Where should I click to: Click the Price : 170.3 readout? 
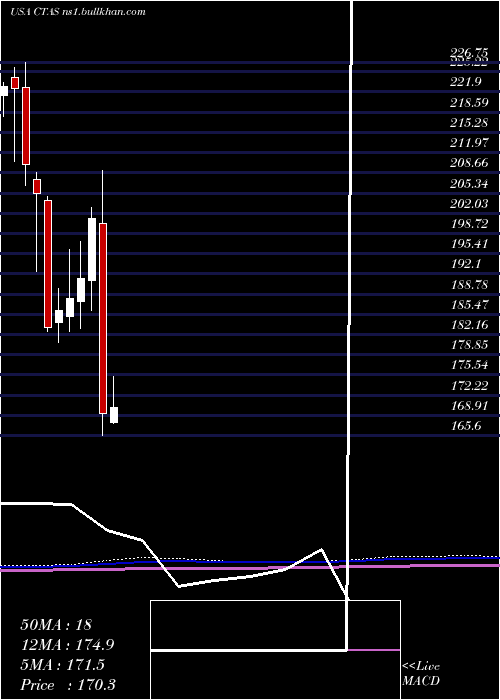[67, 685]
